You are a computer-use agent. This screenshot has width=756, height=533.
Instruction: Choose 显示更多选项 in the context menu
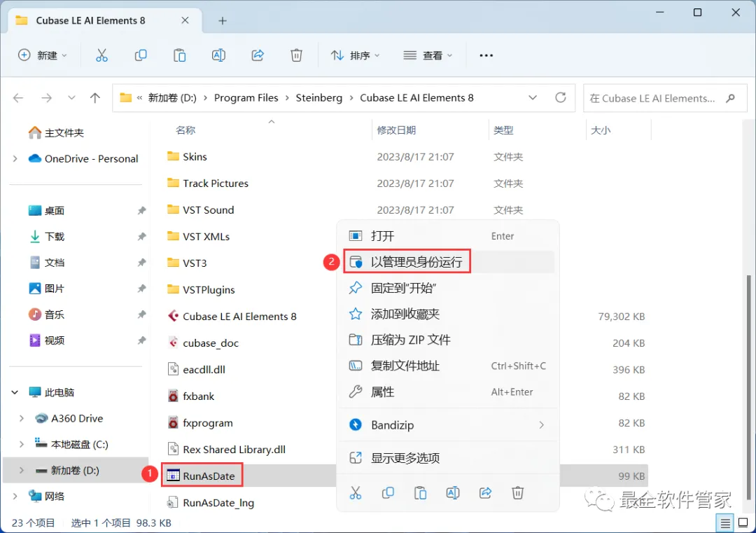click(x=448, y=458)
